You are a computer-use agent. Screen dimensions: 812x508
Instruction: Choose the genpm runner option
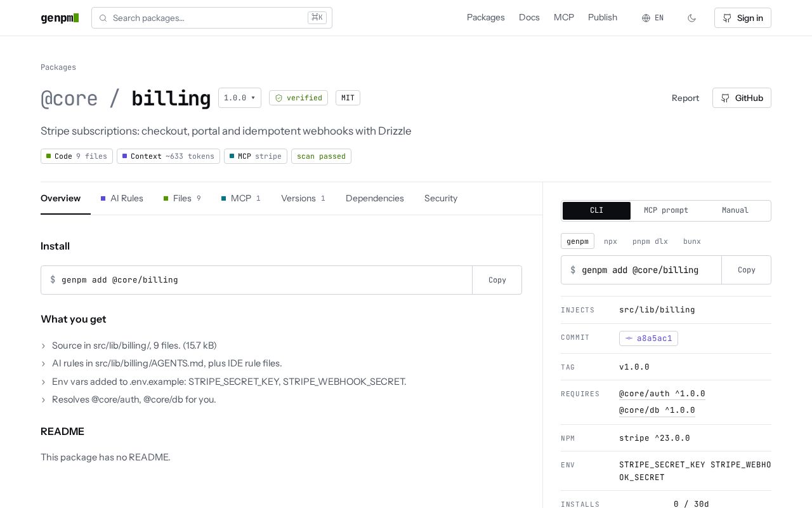577,241
